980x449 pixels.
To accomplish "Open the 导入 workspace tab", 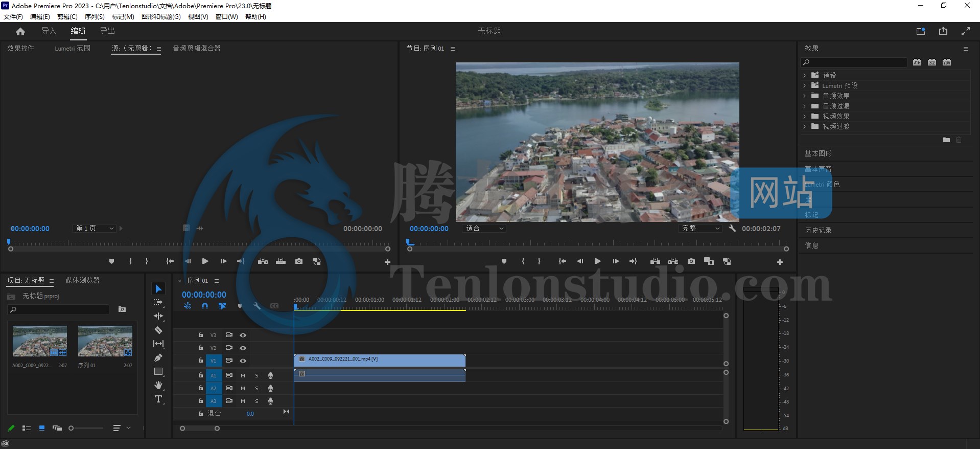I will (x=49, y=31).
